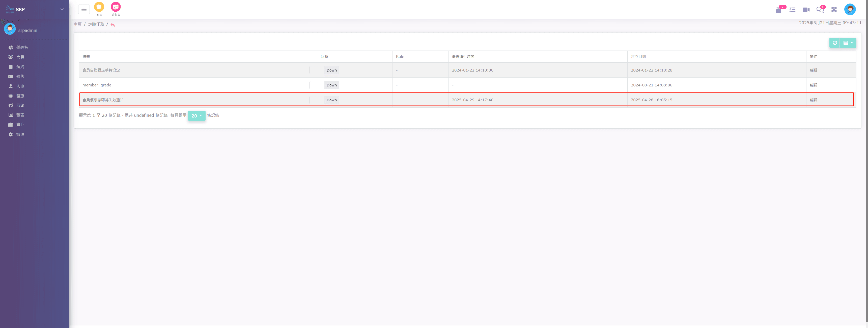
Task: Expand the SRP chevron in sidebar header
Action: pos(62,9)
